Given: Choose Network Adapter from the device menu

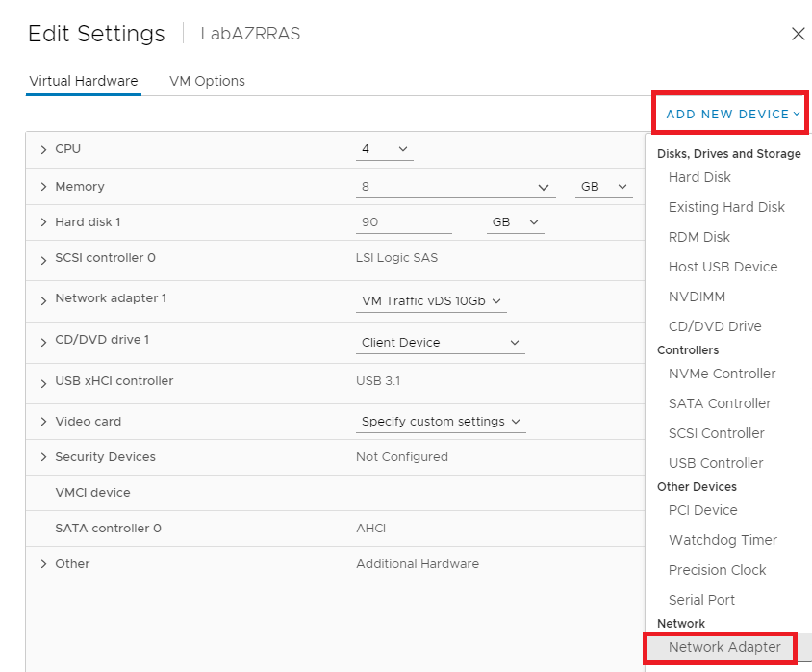Looking at the screenshot, I should pyautogui.click(x=724, y=647).
